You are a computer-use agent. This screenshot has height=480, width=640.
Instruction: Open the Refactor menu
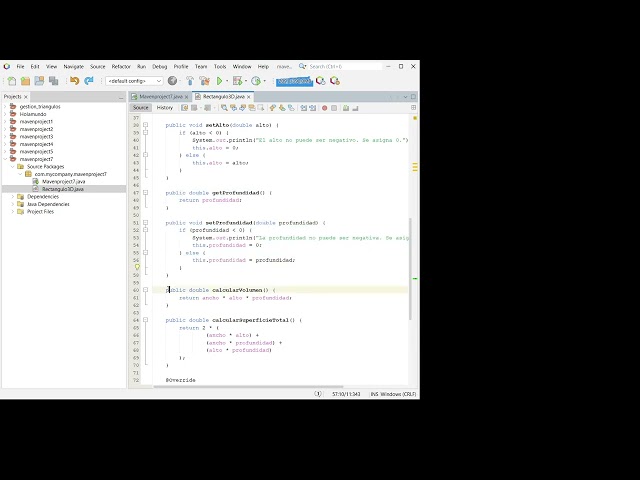pyautogui.click(x=121, y=67)
